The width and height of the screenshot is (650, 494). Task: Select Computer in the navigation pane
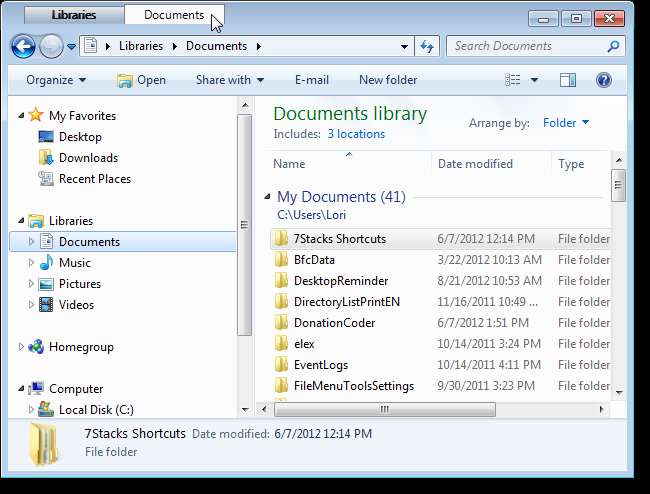pos(76,389)
